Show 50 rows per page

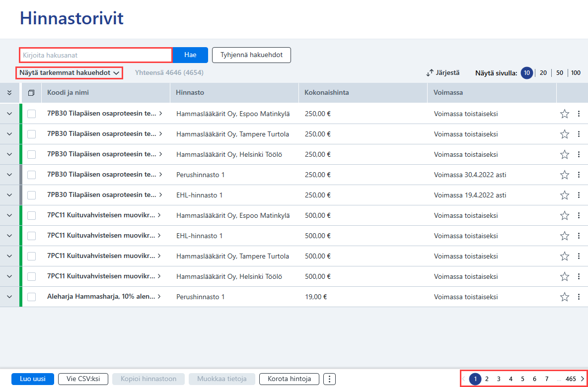560,73
